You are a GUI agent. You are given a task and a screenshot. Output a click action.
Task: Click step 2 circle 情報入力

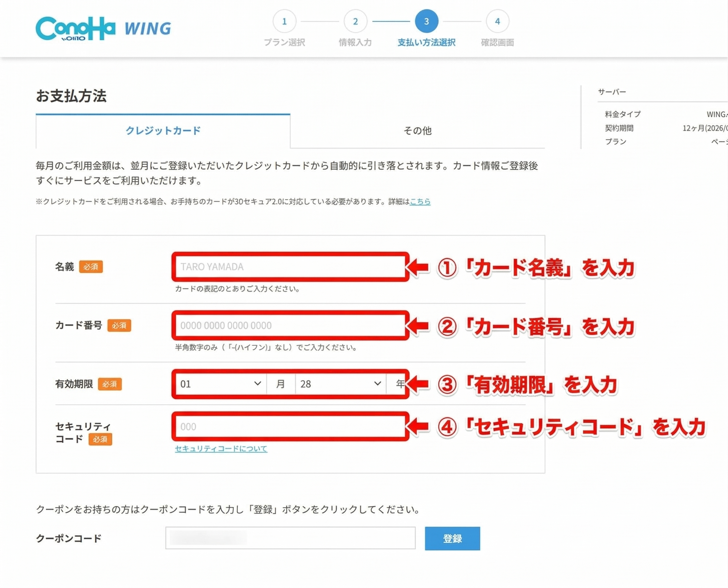[355, 21]
